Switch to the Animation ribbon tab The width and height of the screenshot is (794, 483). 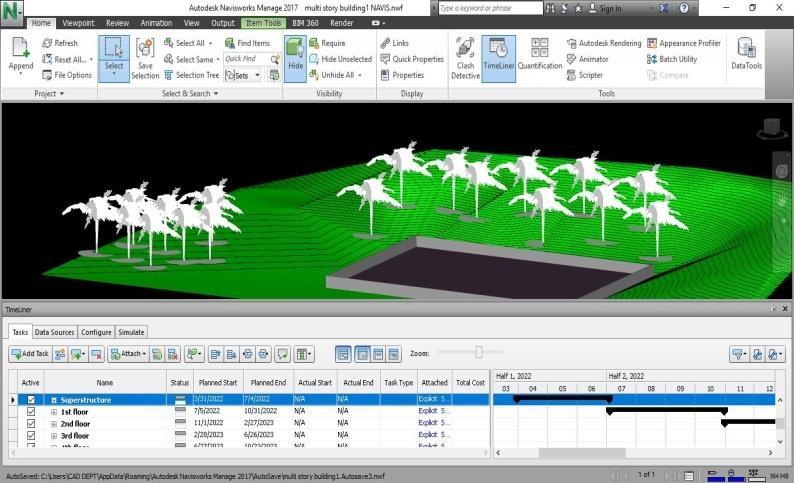click(x=156, y=23)
